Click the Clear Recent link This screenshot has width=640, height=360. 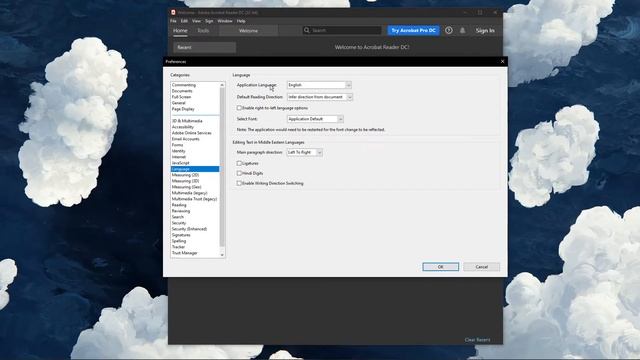tap(477, 340)
